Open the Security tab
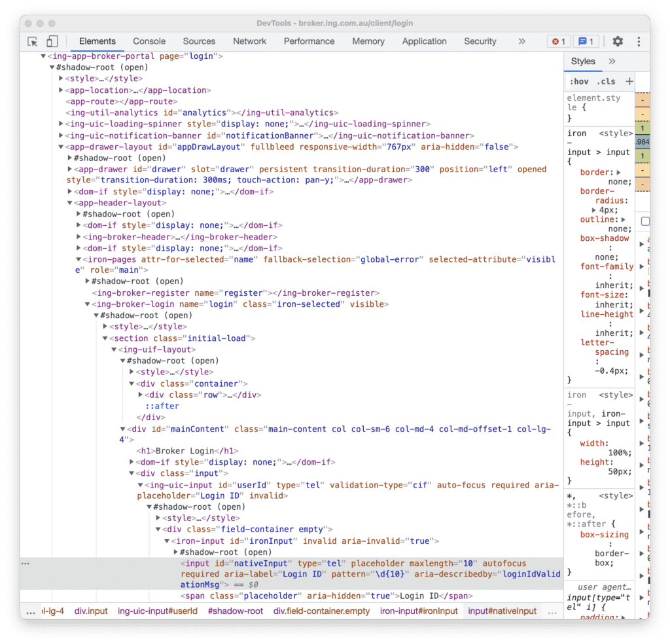670x644 pixels. coord(480,41)
